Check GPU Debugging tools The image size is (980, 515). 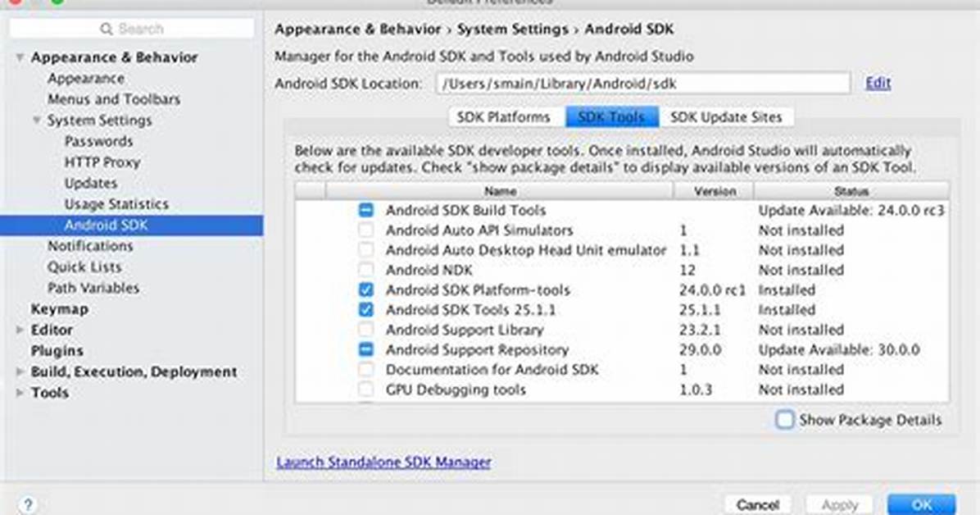[365, 390]
